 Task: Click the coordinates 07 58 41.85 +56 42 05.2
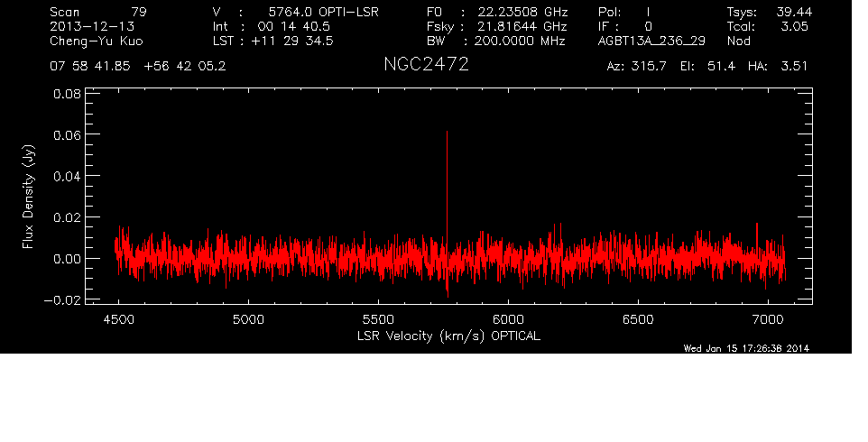(138, 67)
